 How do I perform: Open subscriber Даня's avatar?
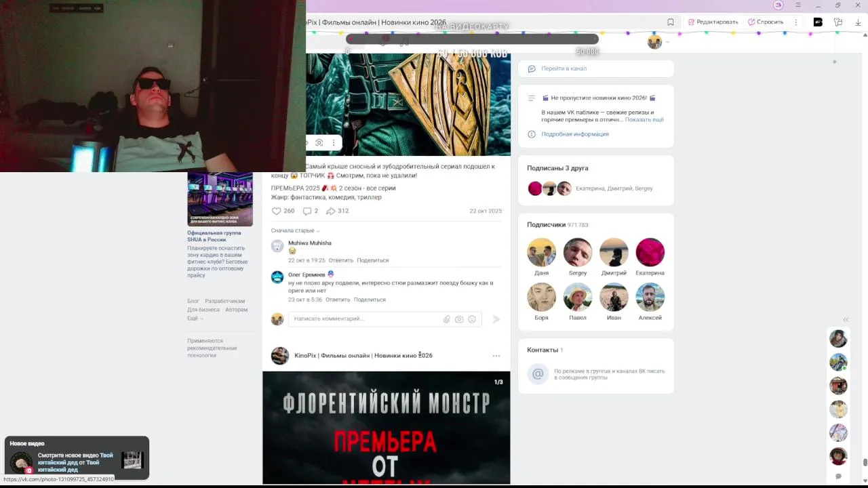click(541, 252)
